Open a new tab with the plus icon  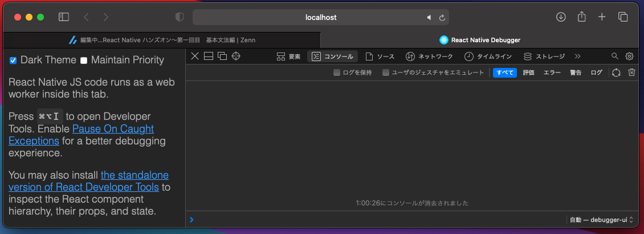(x=602, y=17)
